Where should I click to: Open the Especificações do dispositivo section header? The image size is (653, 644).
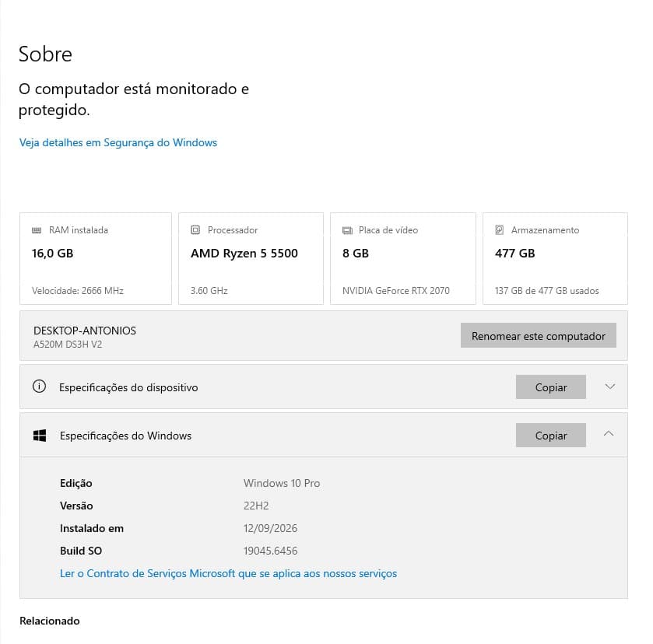point(324,387)
